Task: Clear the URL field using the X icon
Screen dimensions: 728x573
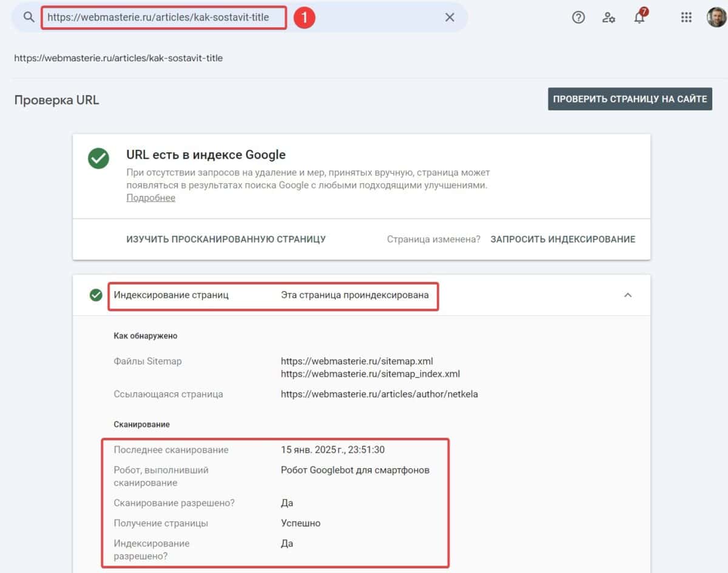Action: 450,17
